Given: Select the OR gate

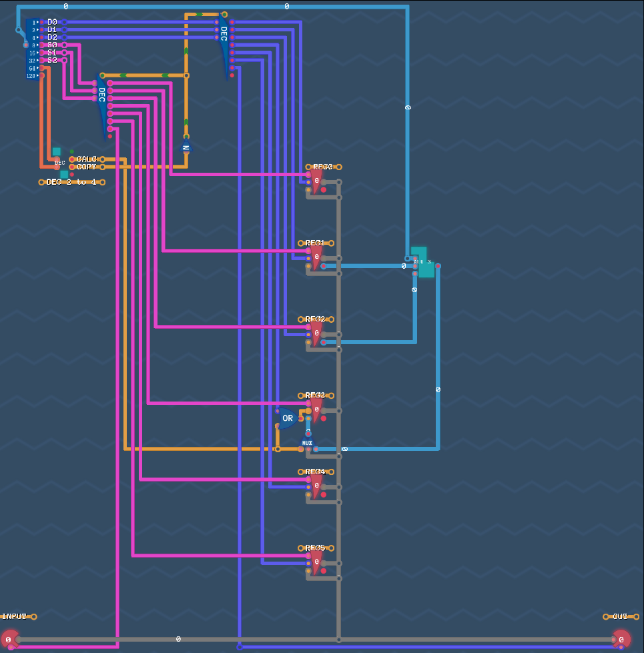Looking at the screenshot, I should pos(287,419).
